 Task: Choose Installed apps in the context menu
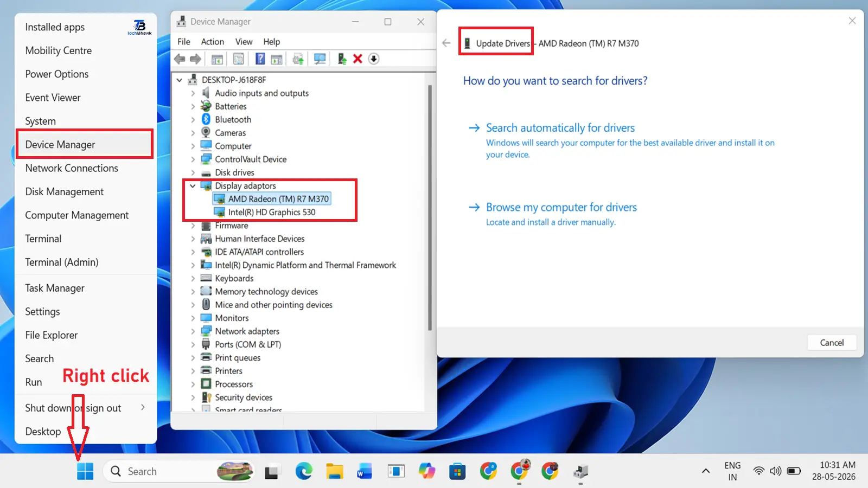coord(86,27)
